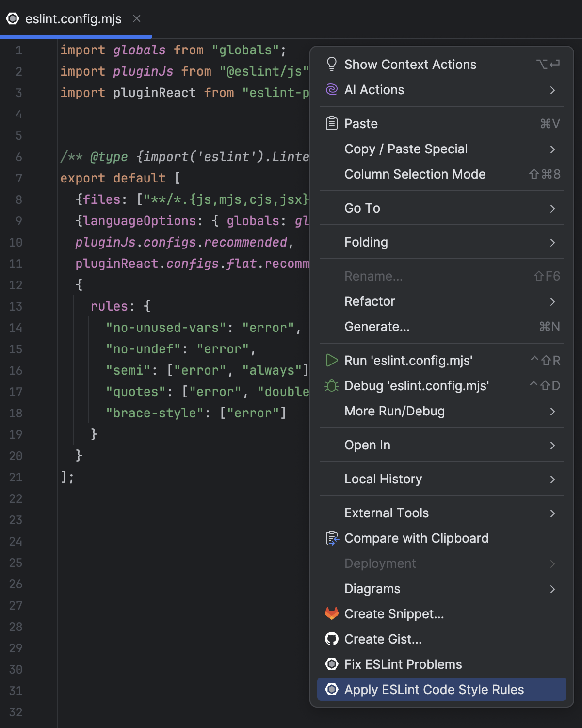
Task: Expand the More Run/Debug submenu
Action: pos(553,411)
